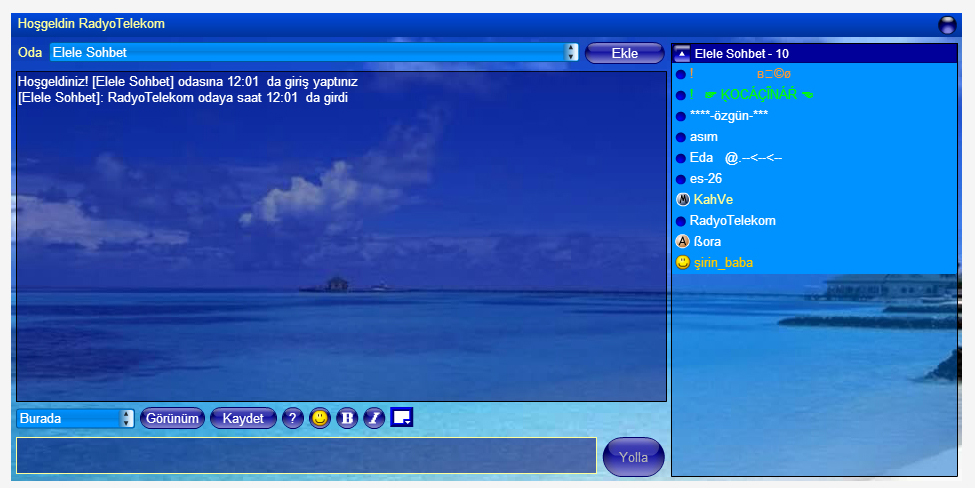Click the question mark help icon
The width and height of the screenshot is (975, 488).
293,418
